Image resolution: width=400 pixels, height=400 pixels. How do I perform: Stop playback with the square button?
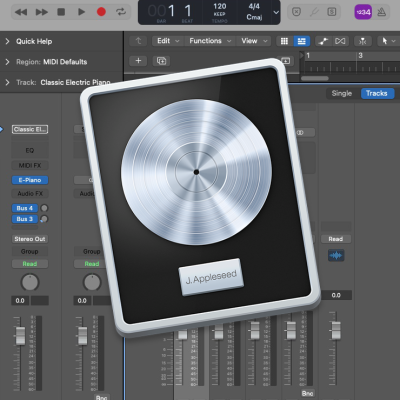click(61, 12)
